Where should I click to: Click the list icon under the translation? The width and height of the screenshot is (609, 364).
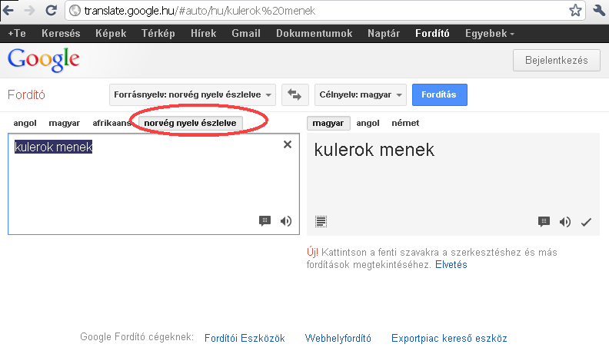tap(321, 221)
